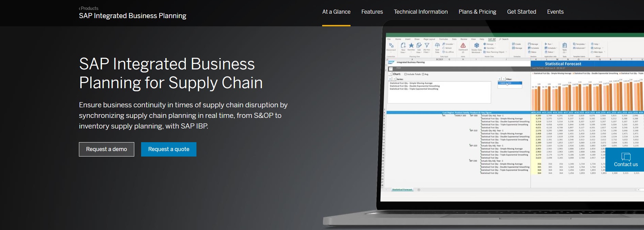This screenshot has width=644, height=230.
Task: Click the Disconnect icon in Excel ribbon
Action: tap(391, 45)
